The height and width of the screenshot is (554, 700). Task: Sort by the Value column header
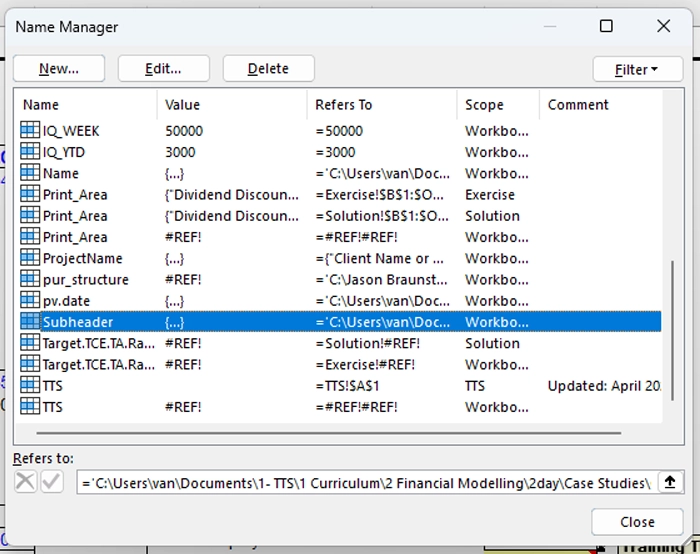232,104
